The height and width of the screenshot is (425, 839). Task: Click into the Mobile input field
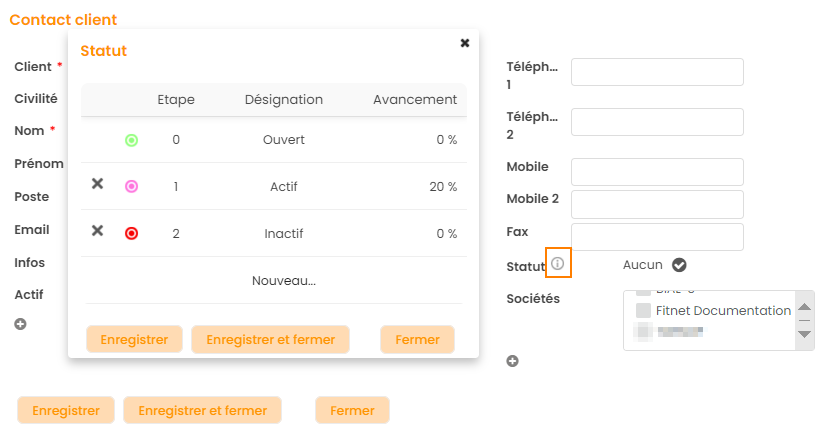click(657, 172)
